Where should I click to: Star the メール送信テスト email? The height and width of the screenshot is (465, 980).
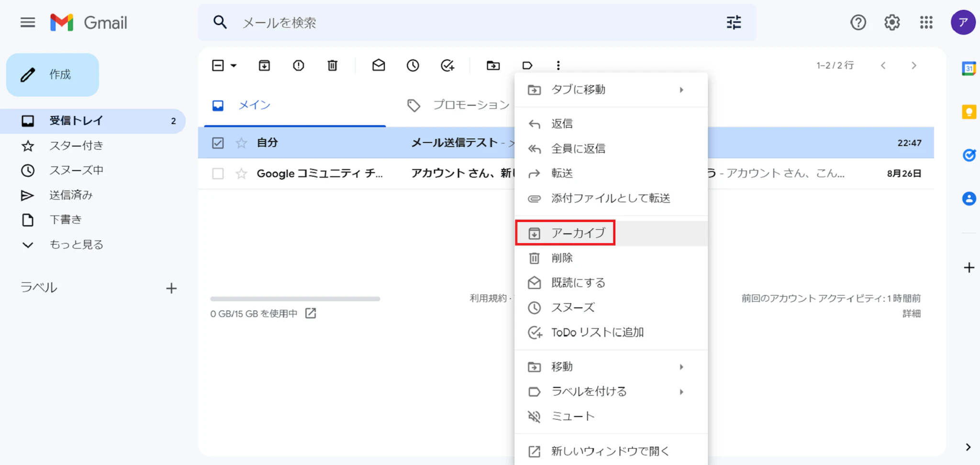(241, 143)
